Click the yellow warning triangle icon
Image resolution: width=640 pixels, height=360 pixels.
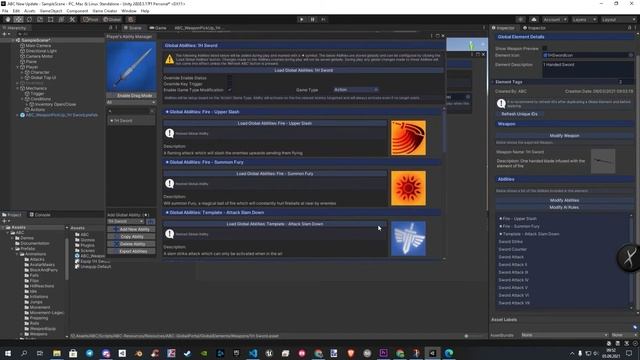click(x=169, y=59)
